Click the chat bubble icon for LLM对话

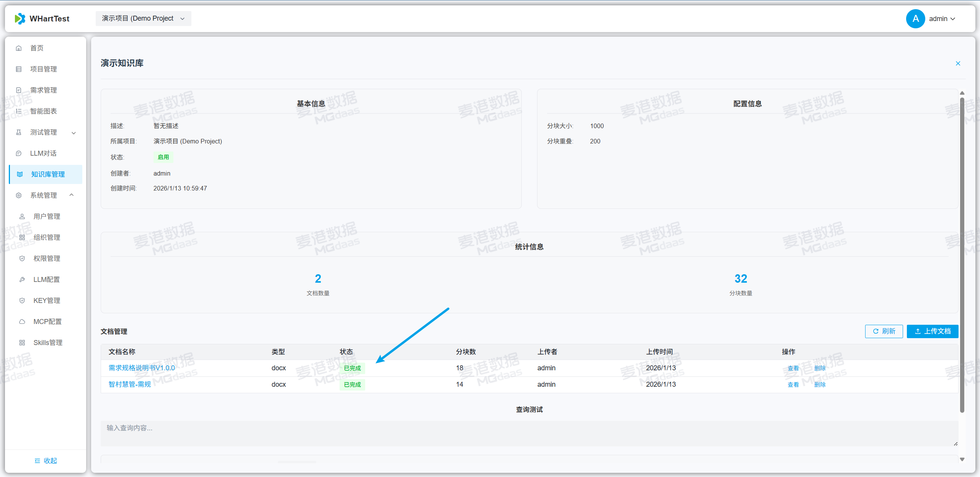pyautogui.click(x=19, y=153)
